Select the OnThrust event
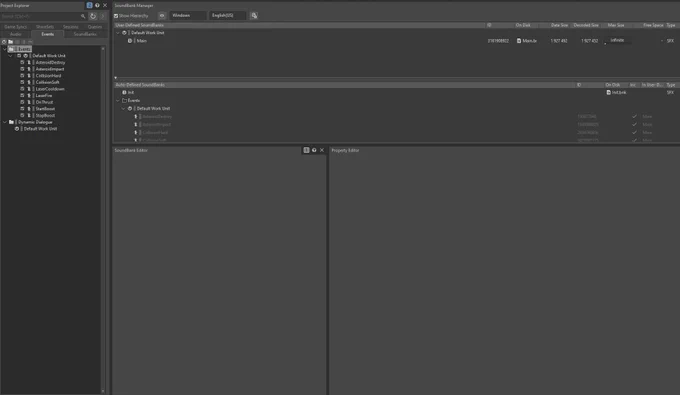The height and width of the screenshot is (395, 680). [x=44, y=102]
